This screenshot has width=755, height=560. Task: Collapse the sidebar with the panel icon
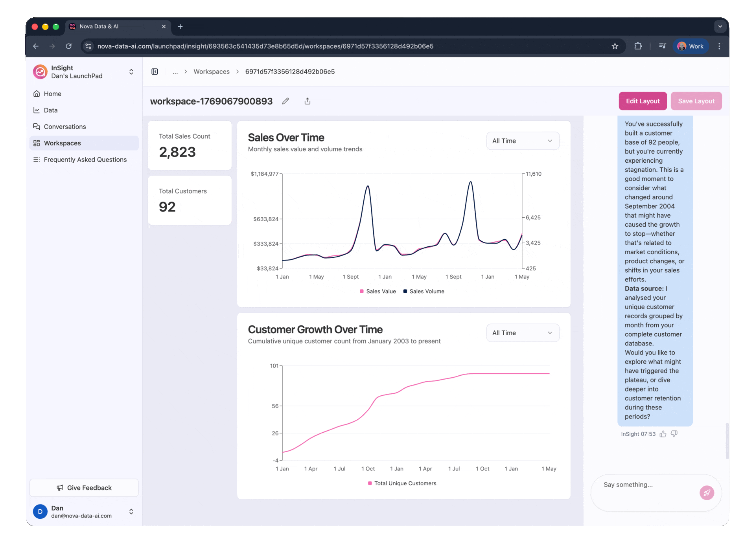point(155,72)
